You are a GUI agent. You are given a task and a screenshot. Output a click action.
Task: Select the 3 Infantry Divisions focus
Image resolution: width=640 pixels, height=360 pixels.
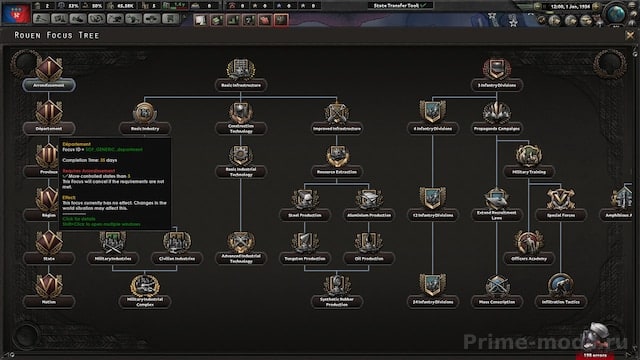tap(497, 75)
